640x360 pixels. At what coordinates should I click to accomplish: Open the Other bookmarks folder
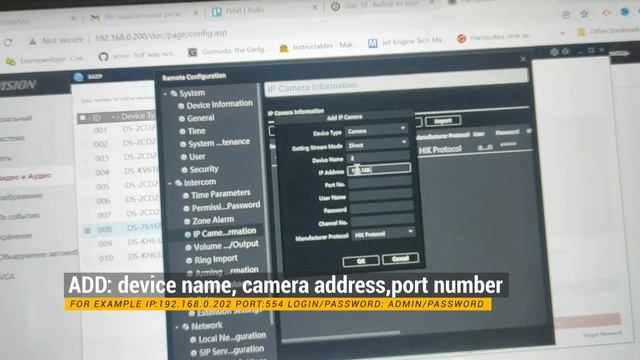(608, 31)
